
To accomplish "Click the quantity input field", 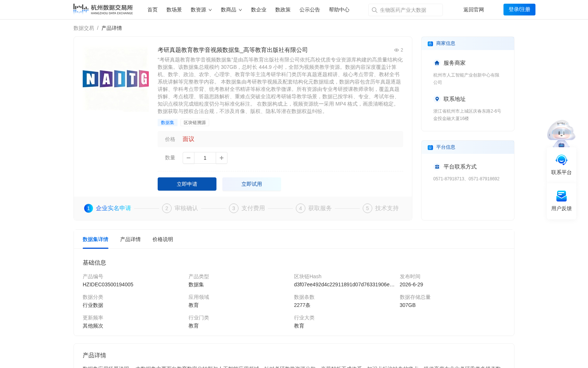I will (x=205, y=158).
